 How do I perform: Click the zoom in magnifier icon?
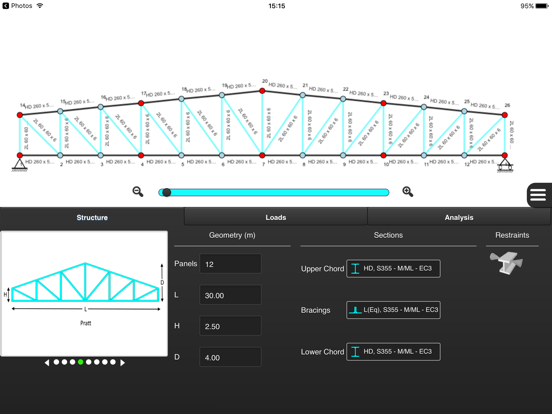point(408,192)
